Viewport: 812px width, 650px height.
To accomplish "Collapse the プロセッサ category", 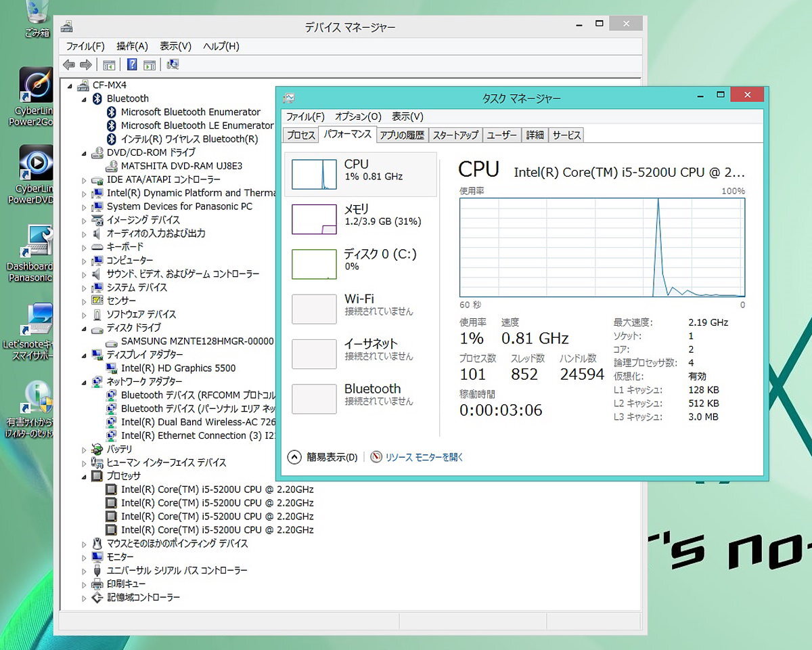I will pos(85,477).
